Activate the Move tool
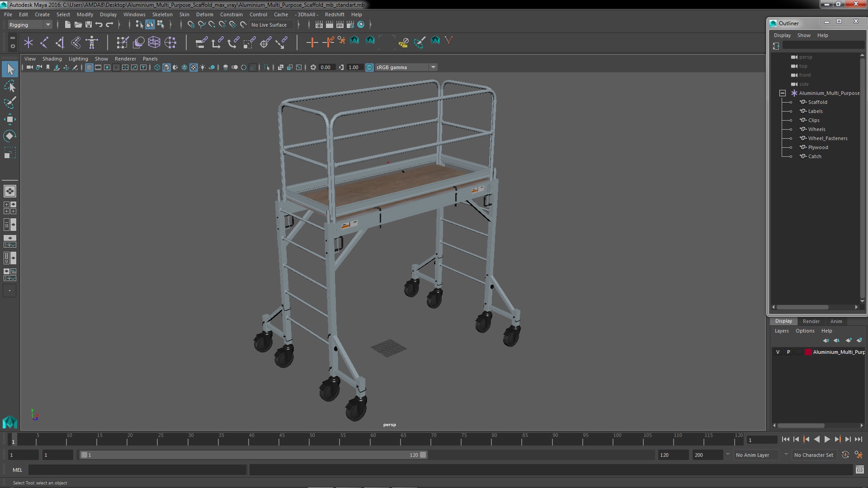868x488 pixels. pyautogui.click(x=10, y=119)
